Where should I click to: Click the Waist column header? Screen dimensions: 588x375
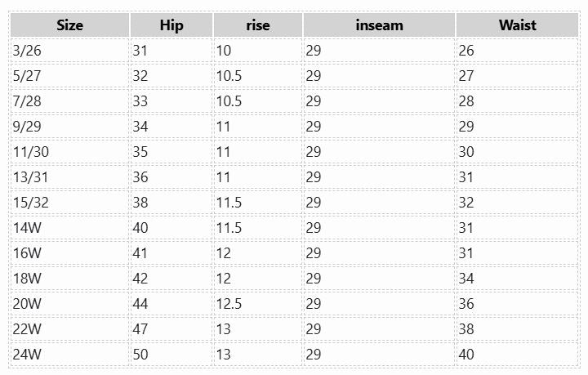517,25
